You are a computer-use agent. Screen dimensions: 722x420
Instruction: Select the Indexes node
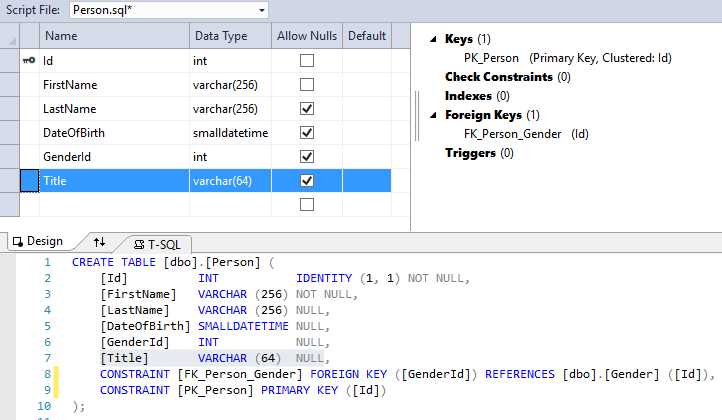tap(477, 96)
